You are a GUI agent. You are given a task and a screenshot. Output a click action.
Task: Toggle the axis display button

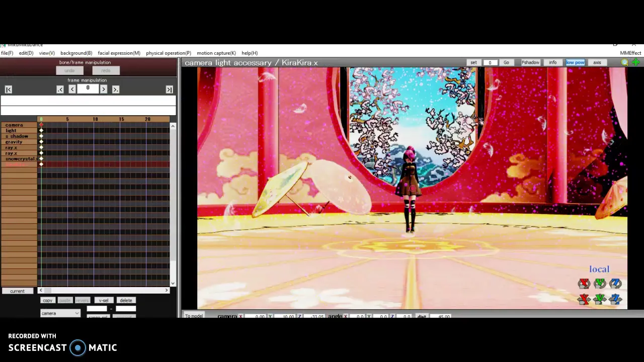click(597, 62)
